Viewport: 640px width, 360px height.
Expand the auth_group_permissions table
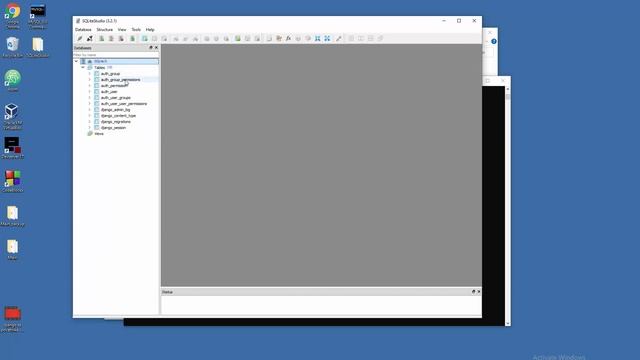coord(90,80)
